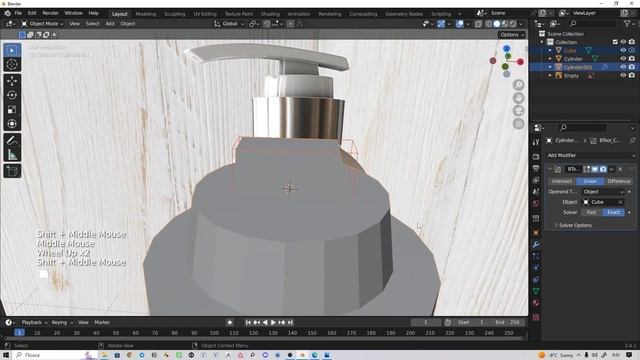Open the Object properties tab
The width and height of the screenshot is (640, 360).
pos(536,233)
